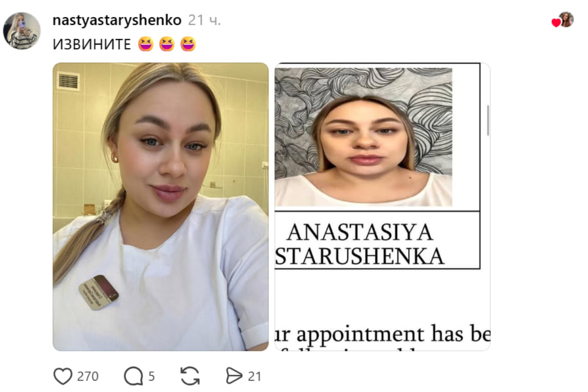Click the last laughing emoji in the post
Screen dimensions: 588x392
point(188,45)
